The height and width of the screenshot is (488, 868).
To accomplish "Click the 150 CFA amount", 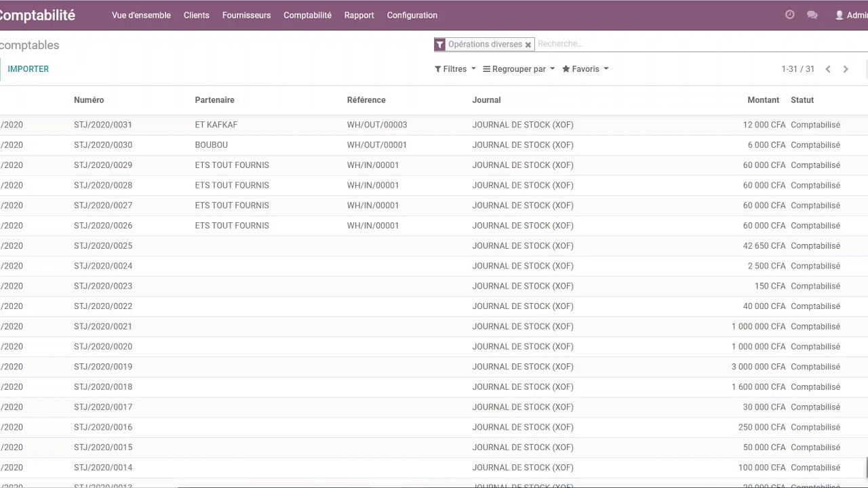I will click(770, 286).
